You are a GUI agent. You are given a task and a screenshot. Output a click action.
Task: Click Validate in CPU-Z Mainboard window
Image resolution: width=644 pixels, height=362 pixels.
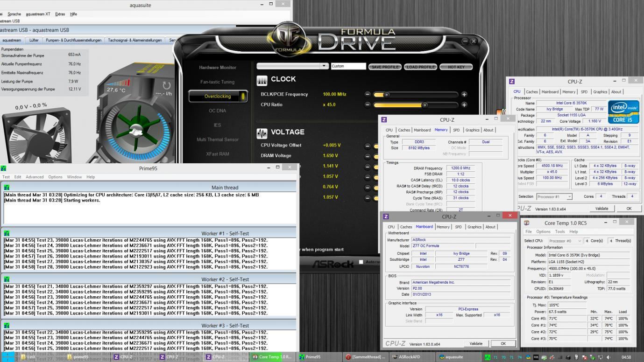click(x=476, y=344)
